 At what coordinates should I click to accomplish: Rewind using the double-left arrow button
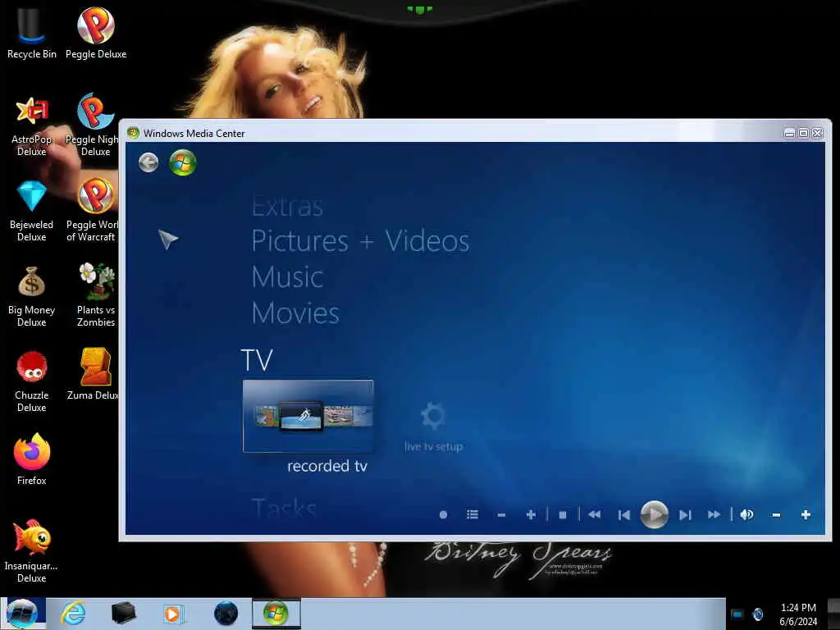pyautogui.click(x=594, y=515)
